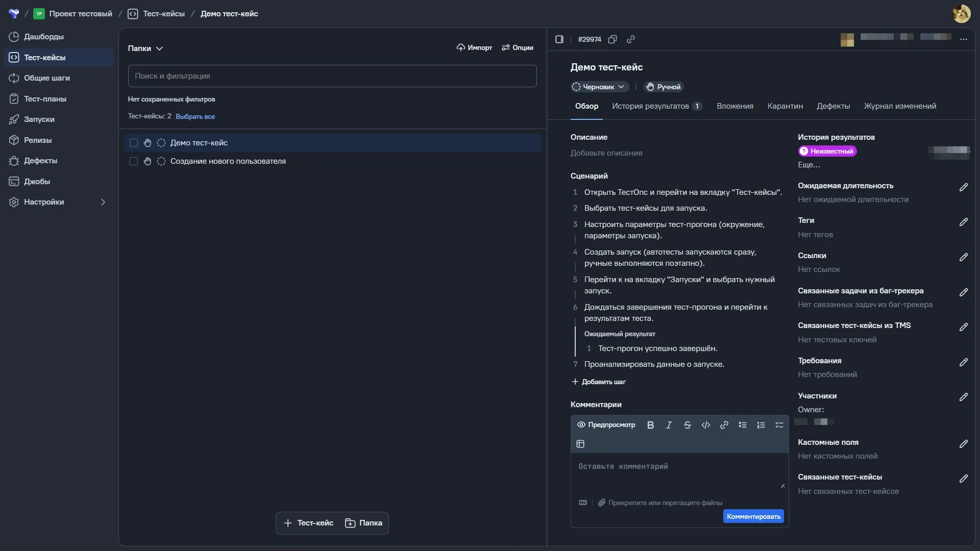980x551 pixels.
Task: Open the Черновик status dropdown
Action: (x=599, y=87)
